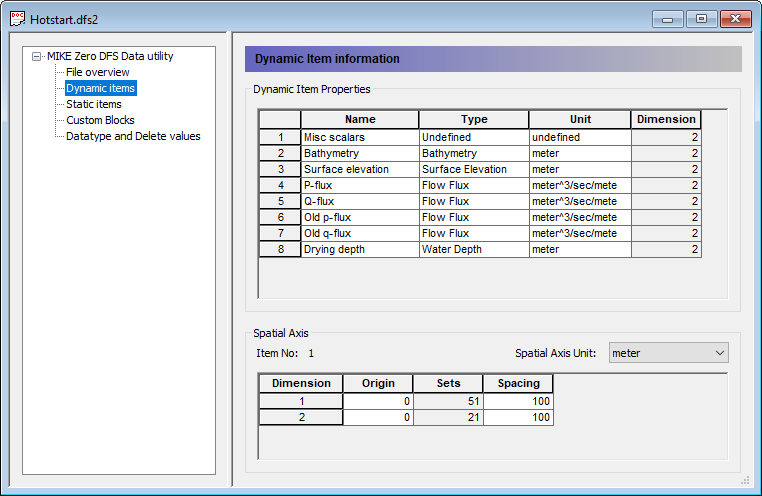Viewport: 762px width, 496px height.
Task: Edit the Origin value for dimension 1
Action: [378, 401]
